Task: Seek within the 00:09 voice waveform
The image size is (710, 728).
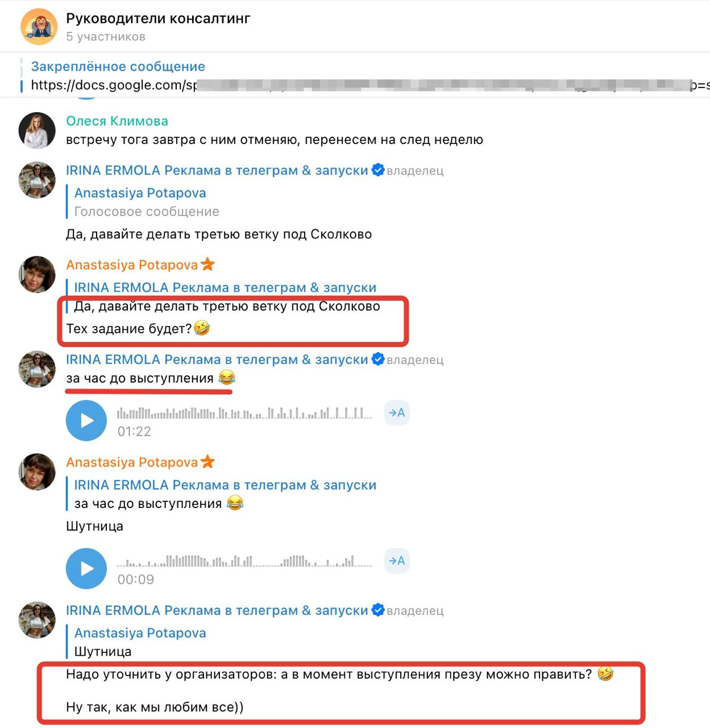Action: coord(244,561)
